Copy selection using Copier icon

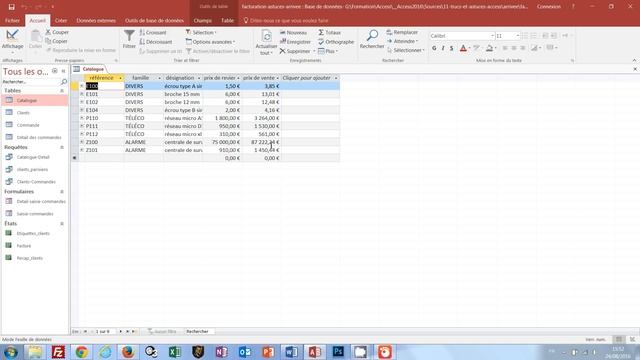(x=48, y=41)
